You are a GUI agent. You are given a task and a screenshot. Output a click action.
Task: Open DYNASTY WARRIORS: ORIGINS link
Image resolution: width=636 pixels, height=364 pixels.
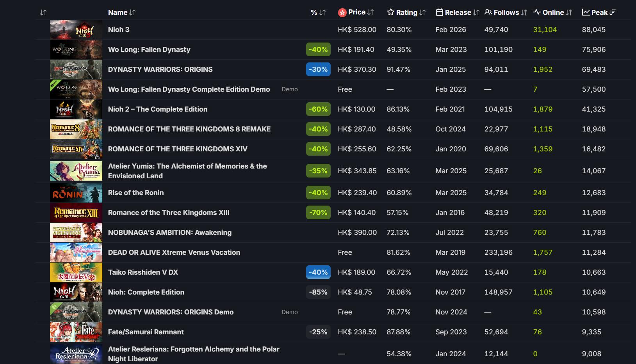[160, 69]
